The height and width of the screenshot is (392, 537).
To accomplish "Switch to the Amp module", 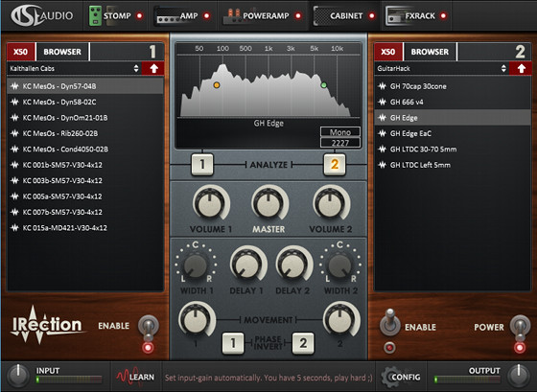I will pos(176,15).
